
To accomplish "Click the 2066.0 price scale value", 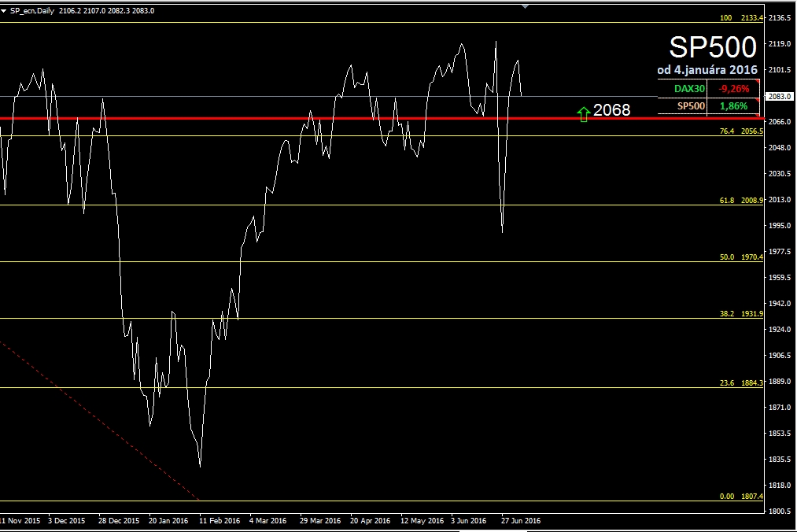I will 780,121.
